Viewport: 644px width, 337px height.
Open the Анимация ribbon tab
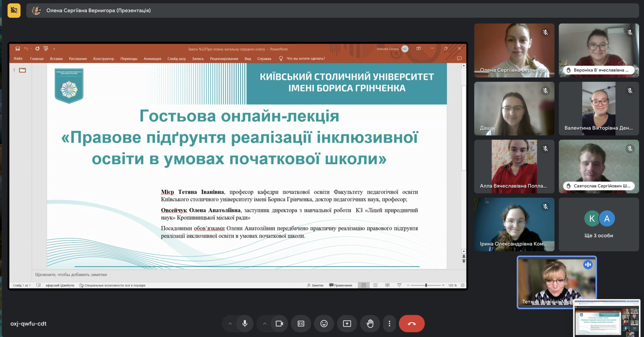152,59
